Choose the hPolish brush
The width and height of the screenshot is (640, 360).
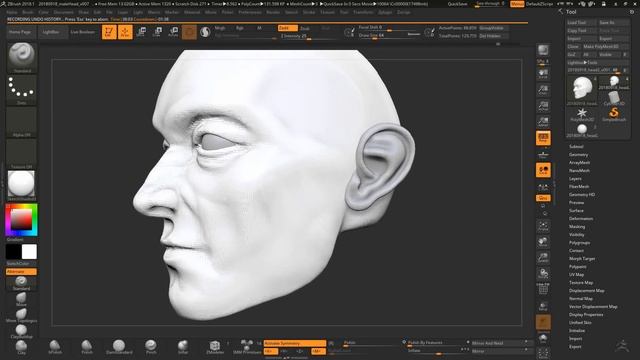point(55,347)
